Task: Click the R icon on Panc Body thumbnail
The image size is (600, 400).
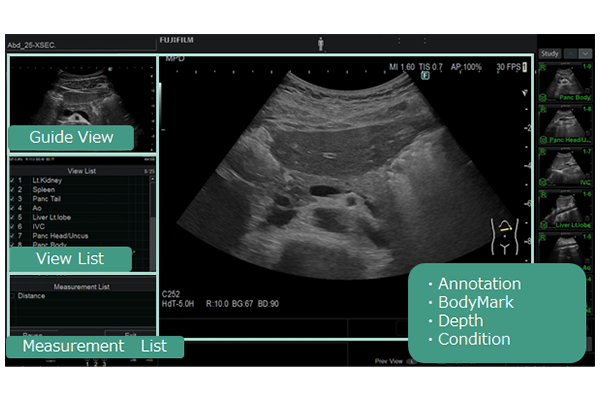Action: coord(543,67)
